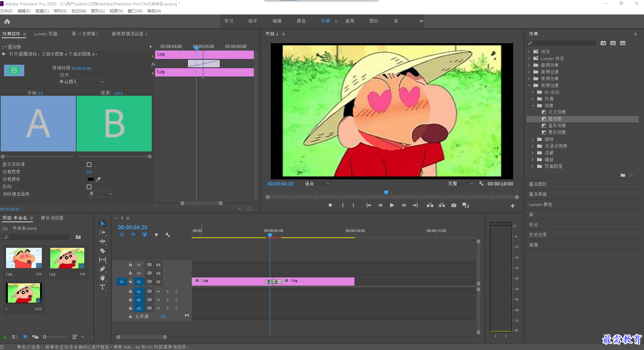Open playback resolution Full dropdown
This screenshot has height=350, width=644.
[460, 184]
